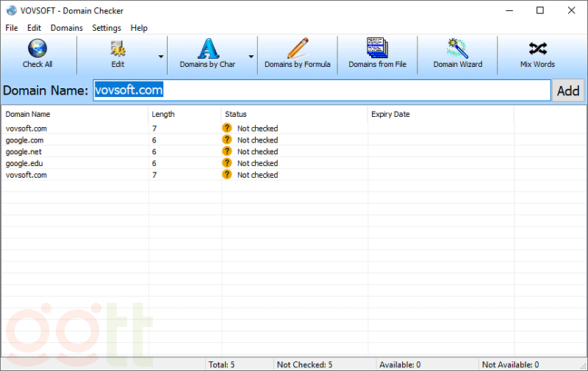The width and height of the screenshot is (588, 371).
Task: Sort by the Domain Name column header
Action: (75, 115)
